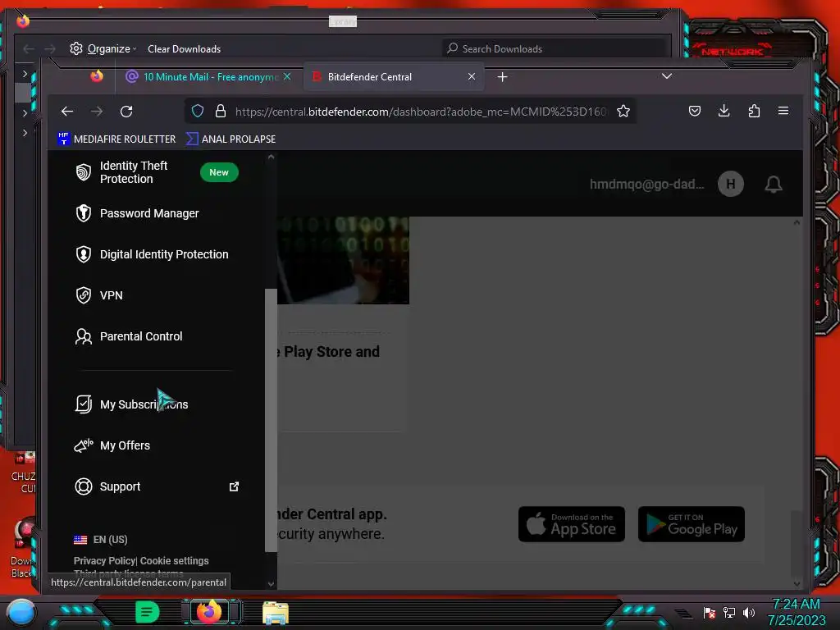
Task: Open the green notes app on taskbar
Action: (x=148, y=612)
